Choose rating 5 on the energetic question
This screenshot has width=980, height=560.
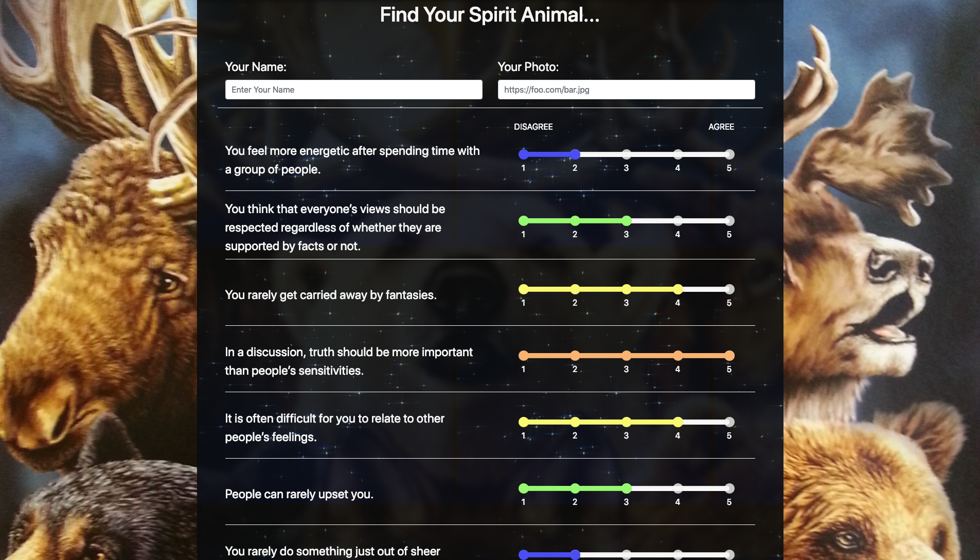[x=729, y=154]
